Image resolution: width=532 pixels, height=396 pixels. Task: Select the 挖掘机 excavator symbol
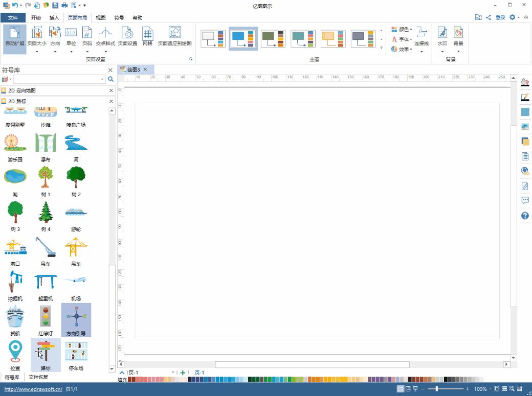[x=15, y=286]
